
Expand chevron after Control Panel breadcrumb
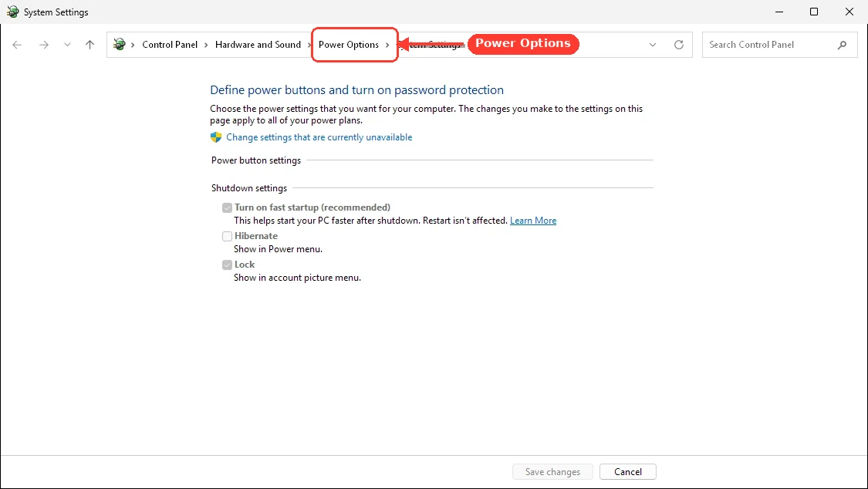click(206, 45)
